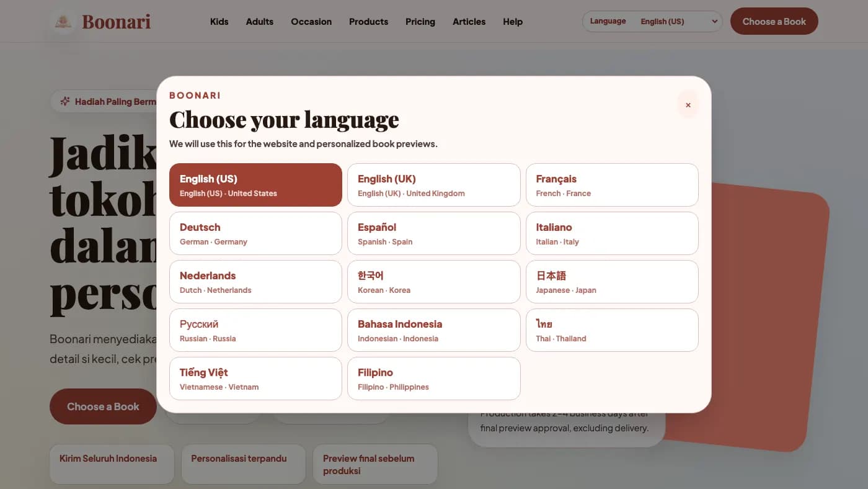
Task: Open the Products menu
Action: 368,22
